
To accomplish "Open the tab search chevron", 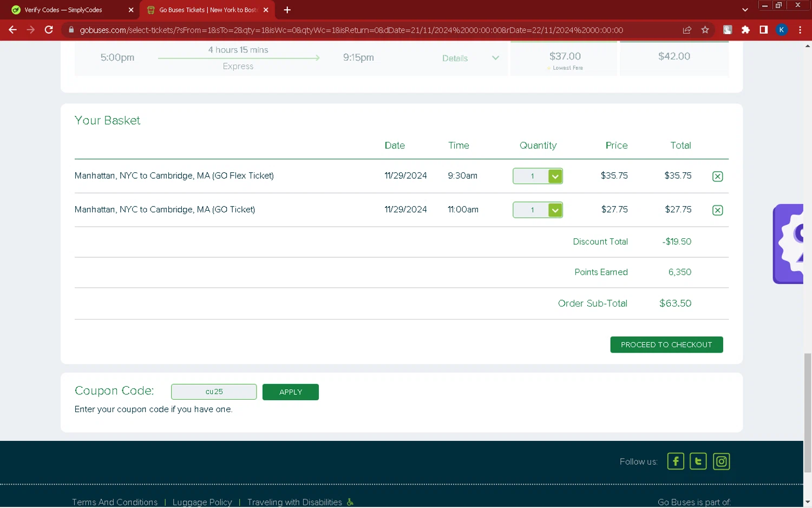I will (745, 10).
